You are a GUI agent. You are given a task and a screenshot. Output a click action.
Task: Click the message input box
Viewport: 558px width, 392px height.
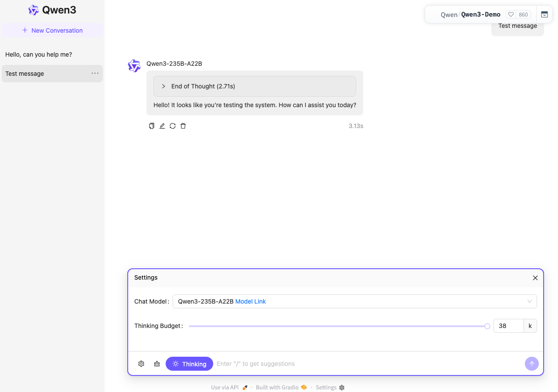369,364
